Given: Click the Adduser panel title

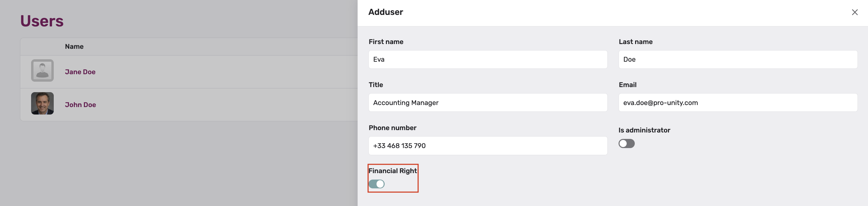Looking at the screenshot, I should (x=386, y=12).
